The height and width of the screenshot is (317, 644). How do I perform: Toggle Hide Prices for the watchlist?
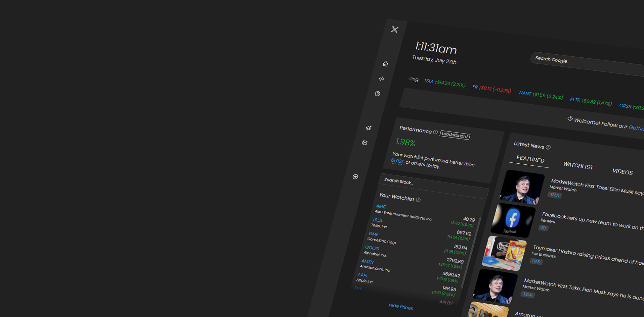coord(401,307)
